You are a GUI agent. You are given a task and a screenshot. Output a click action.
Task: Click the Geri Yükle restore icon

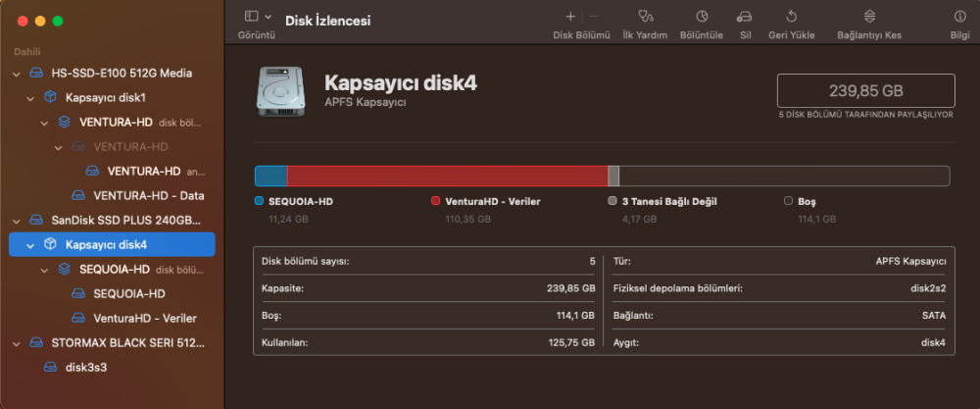tap(791, 17)
